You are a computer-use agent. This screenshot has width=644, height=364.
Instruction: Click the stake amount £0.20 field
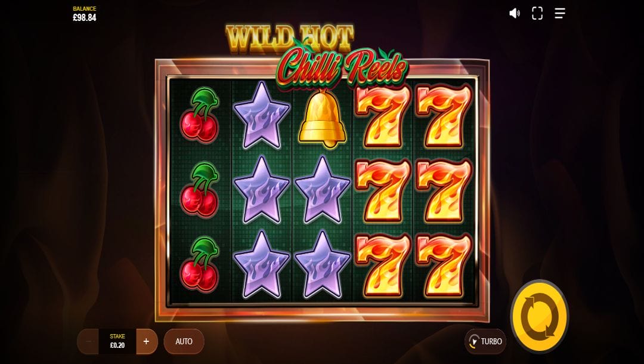coord(117,341)
